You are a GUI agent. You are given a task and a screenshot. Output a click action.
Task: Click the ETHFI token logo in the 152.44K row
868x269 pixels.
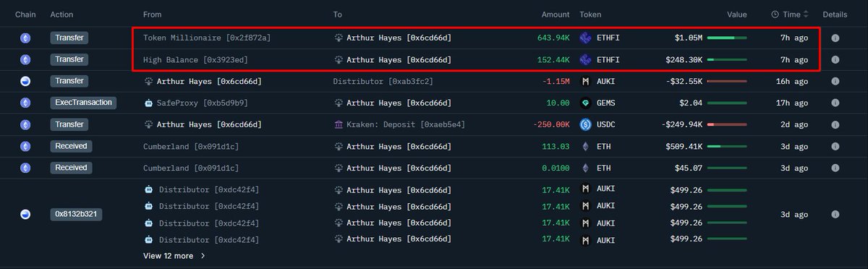[x=586, y=59]
